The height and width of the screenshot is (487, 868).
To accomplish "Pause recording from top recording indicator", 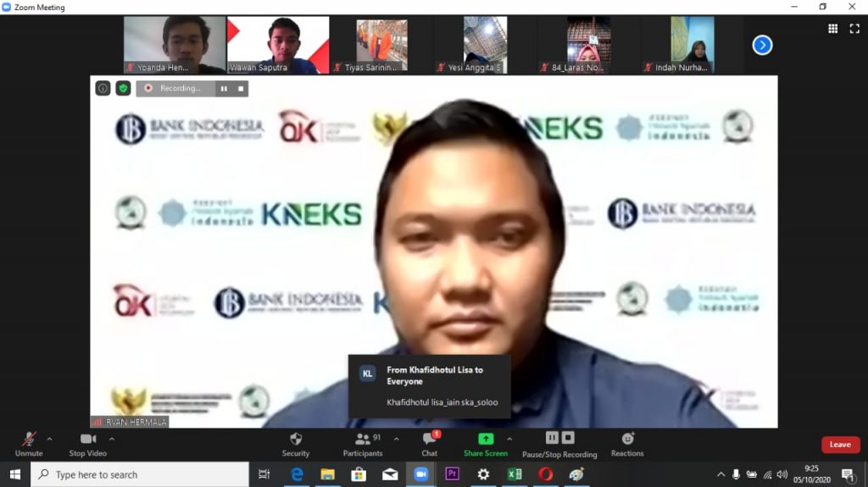I will (224, 89).
